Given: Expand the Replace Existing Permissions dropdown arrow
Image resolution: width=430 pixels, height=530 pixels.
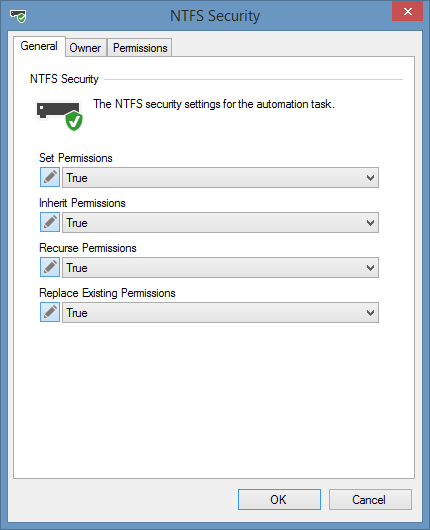Looking at the screenshot, I should [x=370, y=312].
